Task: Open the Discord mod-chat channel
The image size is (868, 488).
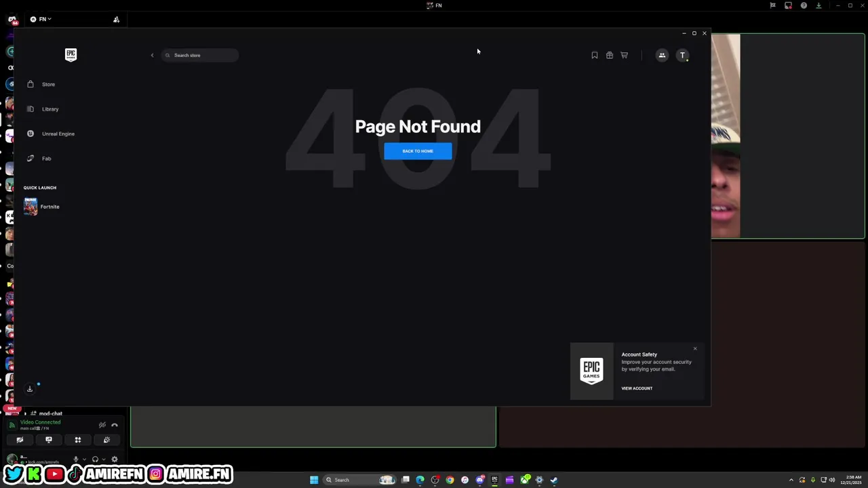Action: click(x=51, y=413)
